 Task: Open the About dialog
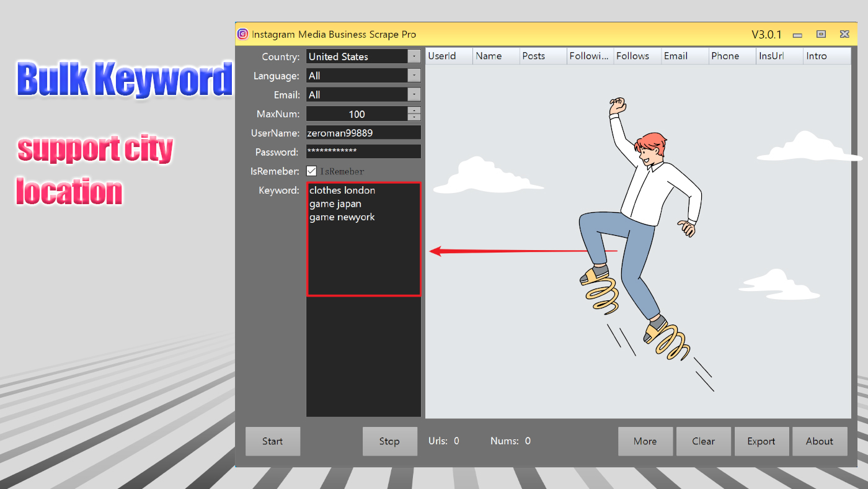pos(820,441)
